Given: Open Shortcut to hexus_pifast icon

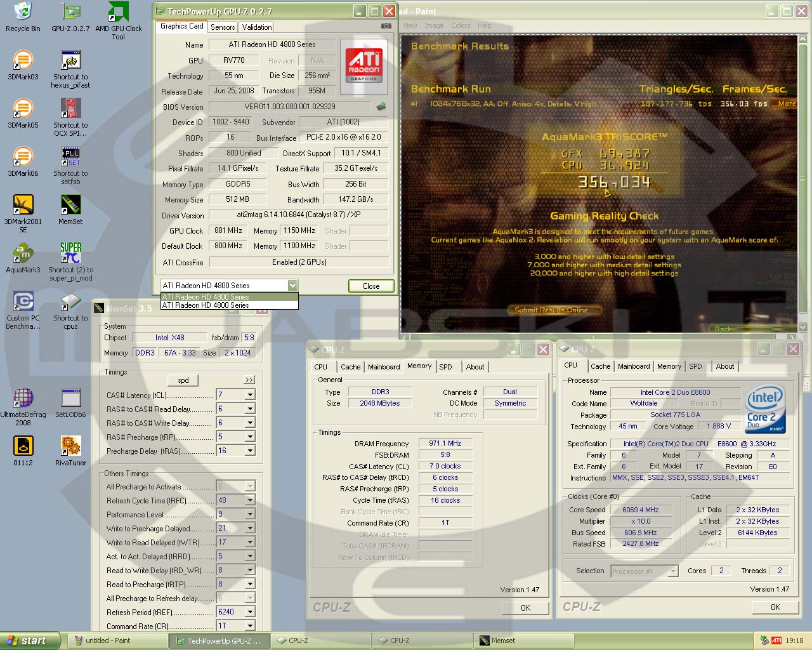Looking at the screenshot, I should coord(70,69).
